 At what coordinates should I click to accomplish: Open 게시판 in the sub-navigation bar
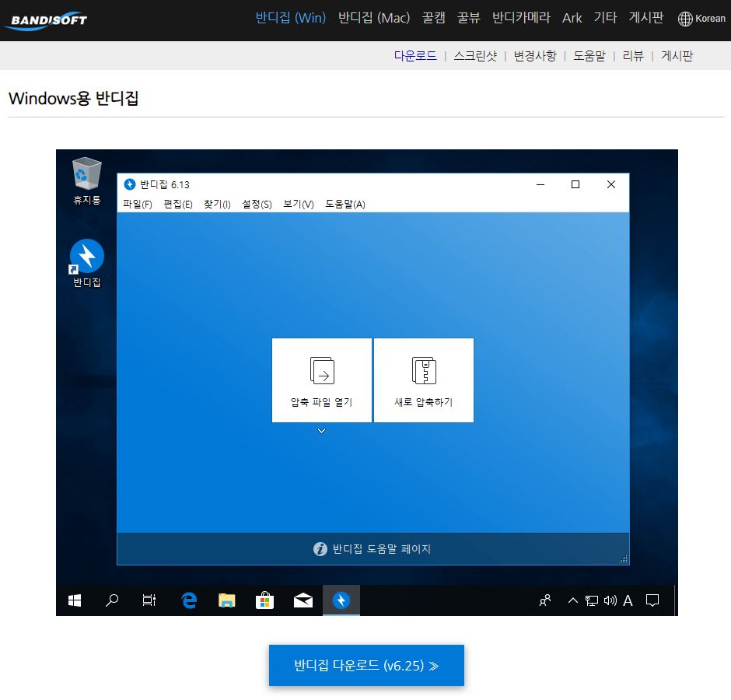[x=677, y=56]
